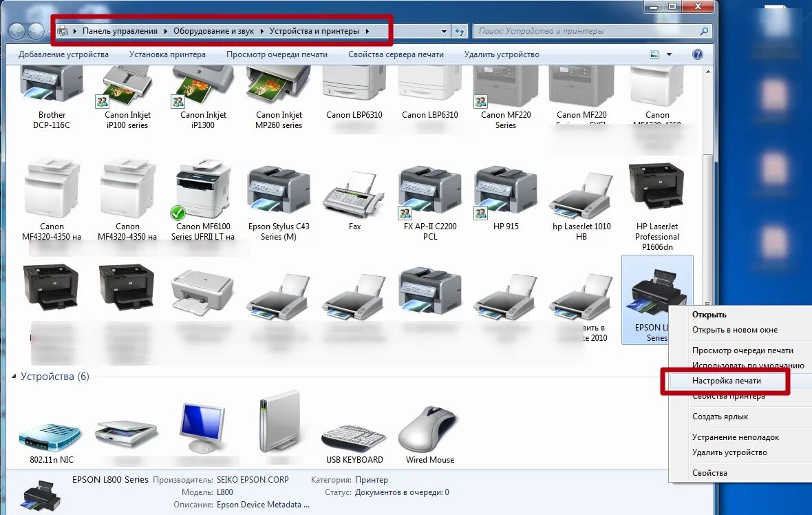Choose Удалить устройство in context menu
The width and height of the screenshot is (812, 515).
click(729, 452)
